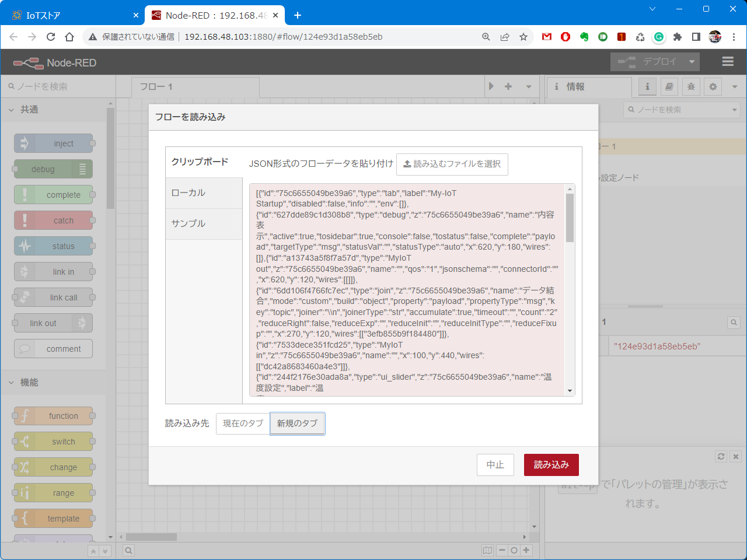
Task: Open the デプロイ dropdown arrow
Action: [692, 62]
